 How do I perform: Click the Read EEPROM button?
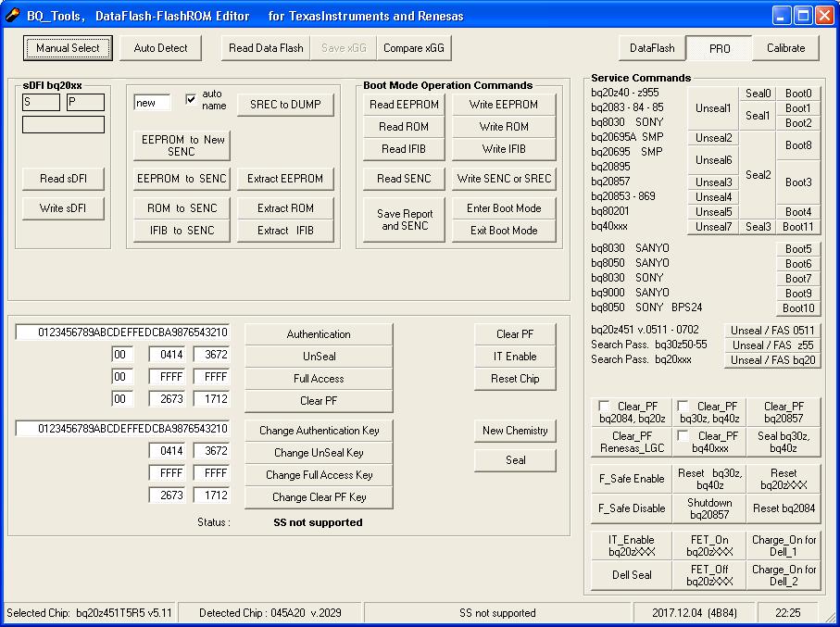pyautogui.click(x=404, y=105)
